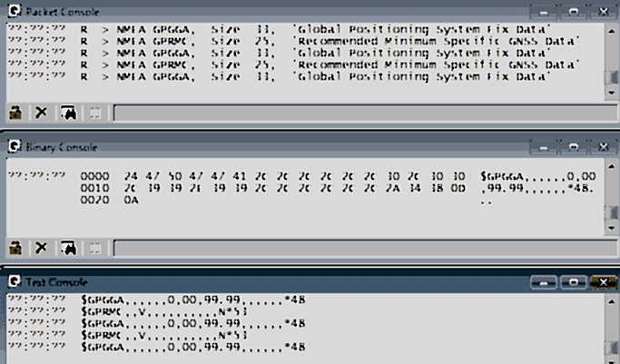Minimize the Binary Console window
Screen dimensions: 620x364
(x=545, y=146)
